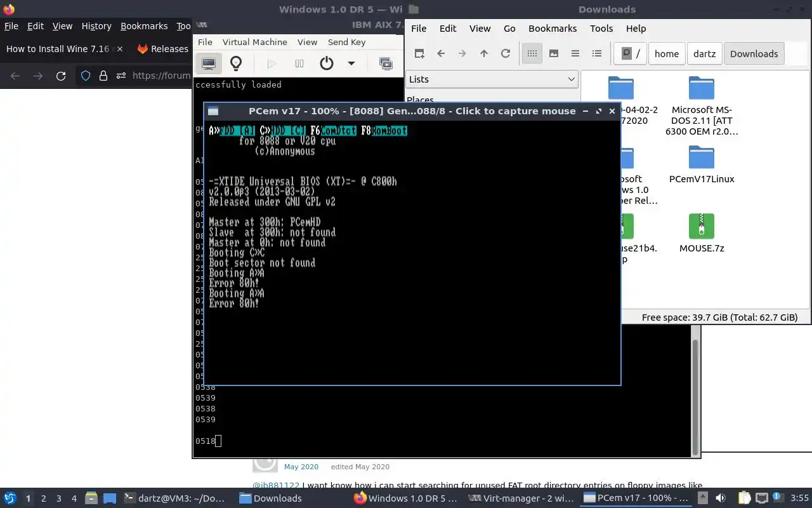Open Edit menu in Downloads file manager

(x=448, y=29)
